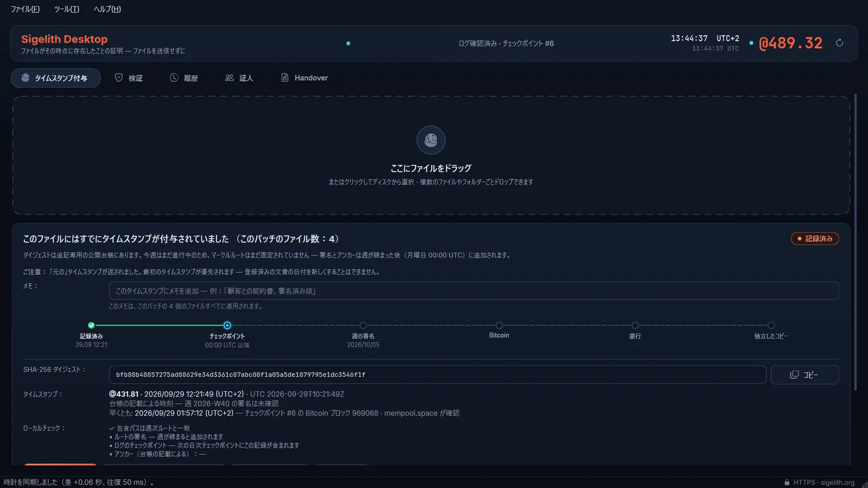Image resolution: width=868 pixels, height=488 pixels.
Task: Click the メモ input field
Action: pyautogui.click(x=474, y=291)
